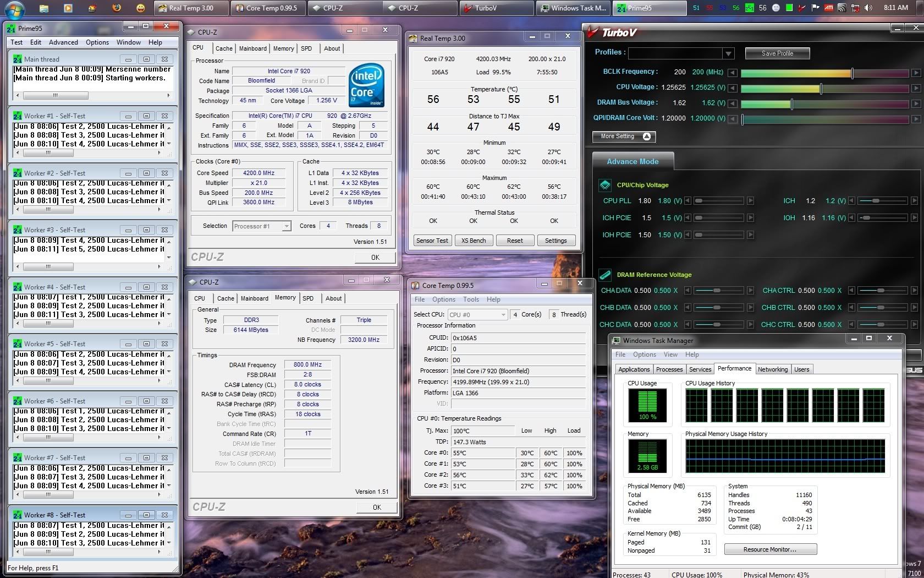
Task: Adjust the CHA DATA reference voltage slider
Action: (717, 291)
